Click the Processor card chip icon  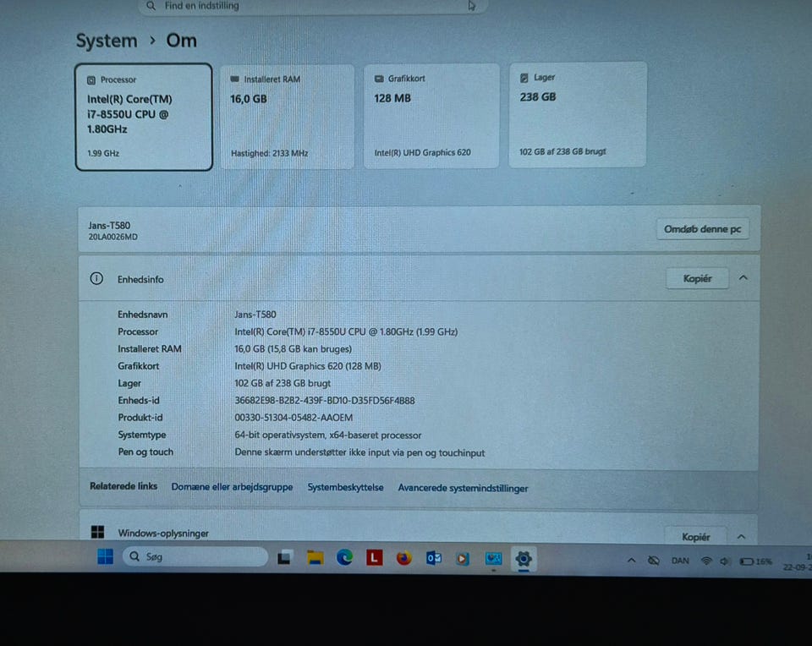[x=91, y=80]
